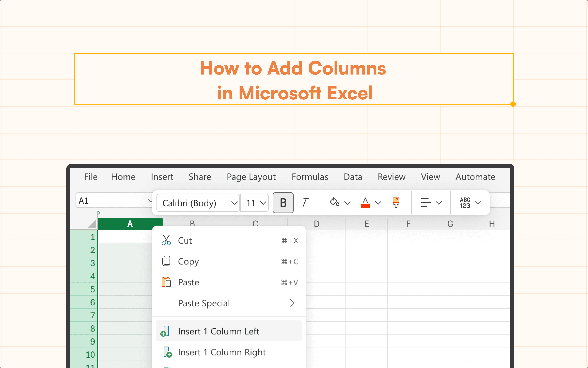Click the text alignment icon

click(x=426, y=203)
